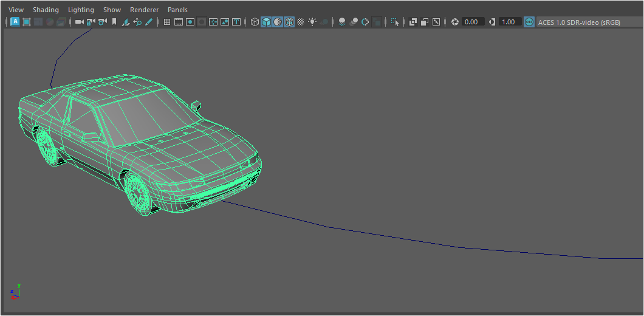Toggle the color management ON button
This screenshot has width=644, height=316.
click(x=529, y=22)
